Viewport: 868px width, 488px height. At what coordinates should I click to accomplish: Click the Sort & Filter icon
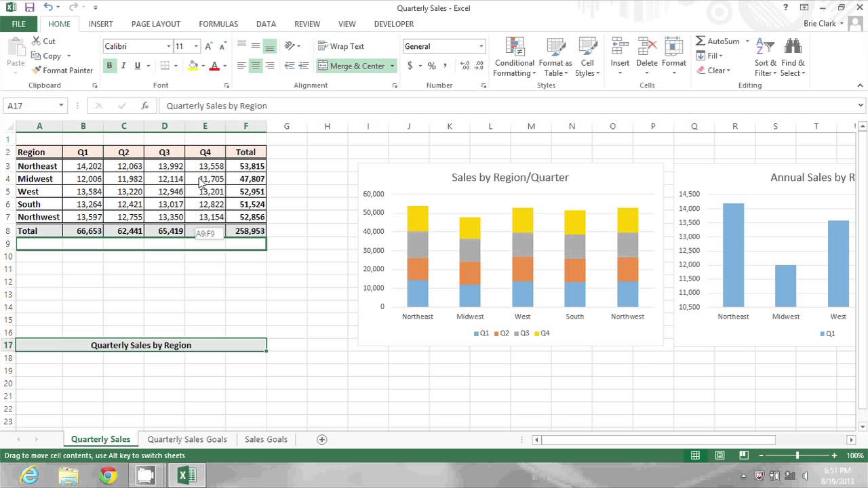pyautogui.click(x=766, y=47)
